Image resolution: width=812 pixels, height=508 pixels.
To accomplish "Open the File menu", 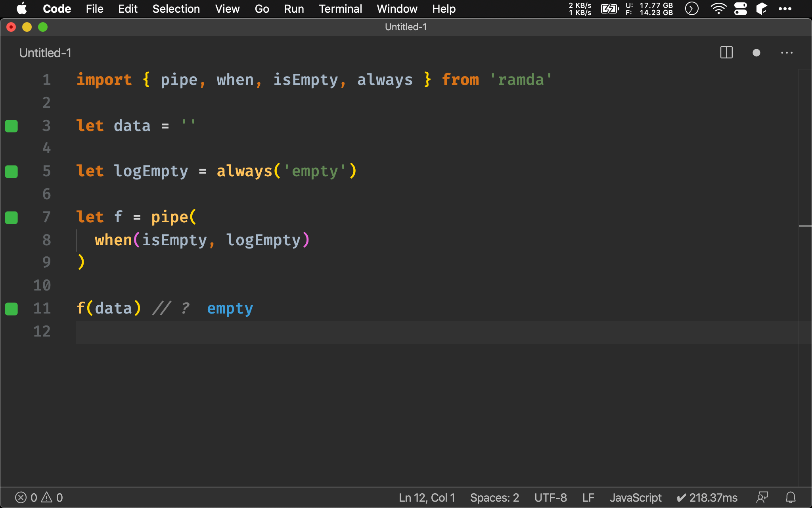I will click(x=94, y=9).
